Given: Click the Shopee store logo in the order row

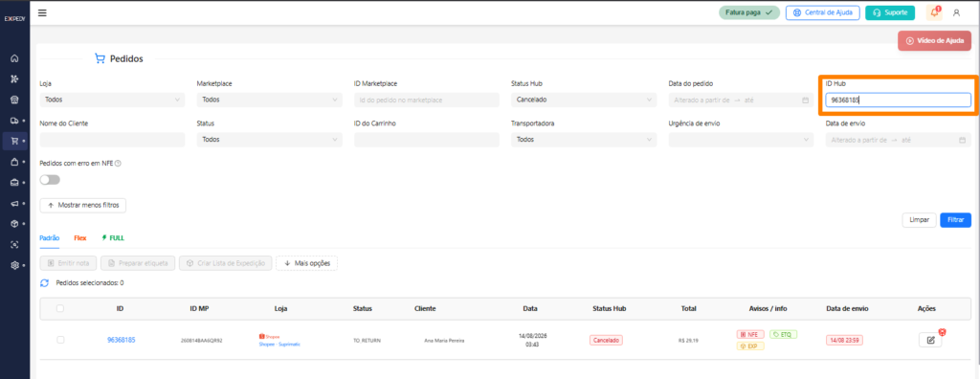Looking at the screenshot, I should (x=269, y=337).
